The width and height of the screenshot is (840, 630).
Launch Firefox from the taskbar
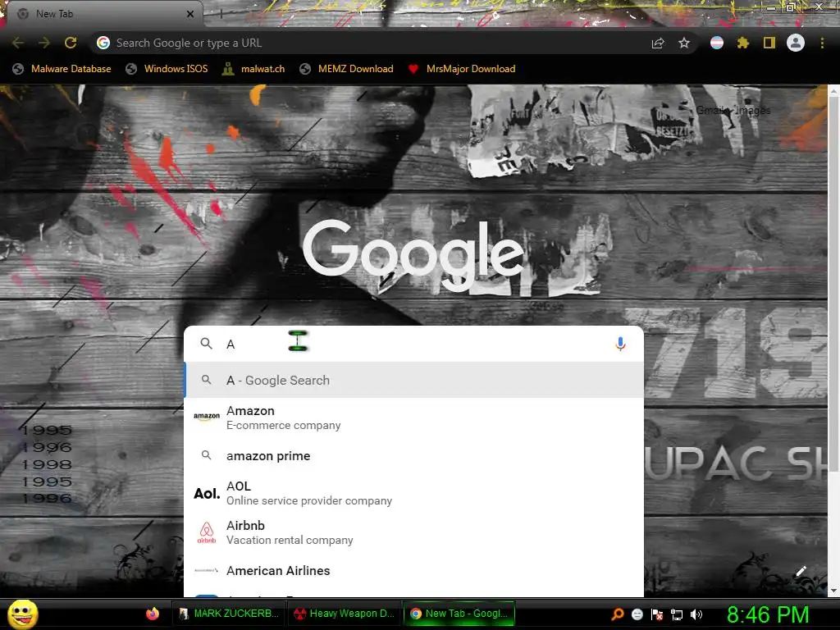point(153,614)
